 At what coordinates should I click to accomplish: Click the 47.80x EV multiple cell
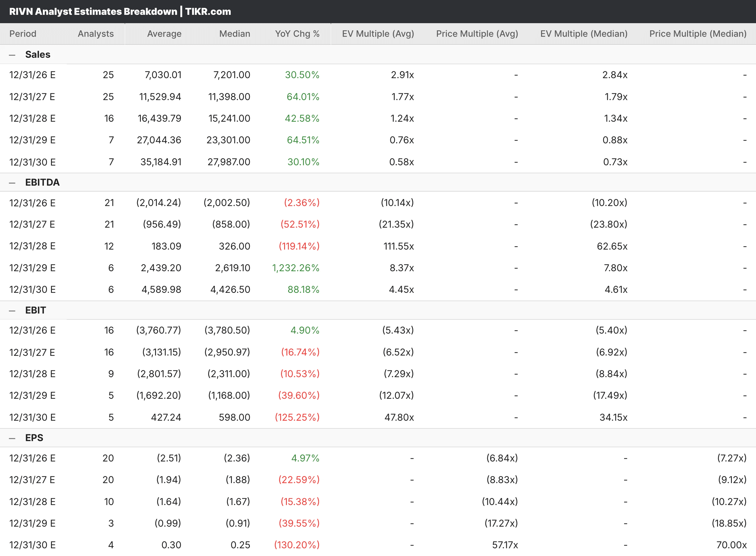[399, 418]
